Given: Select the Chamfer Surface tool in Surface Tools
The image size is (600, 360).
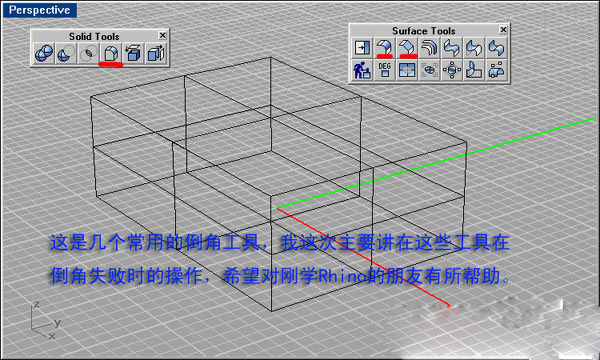Looking at the screenshot, I should (x=407, y=47).
